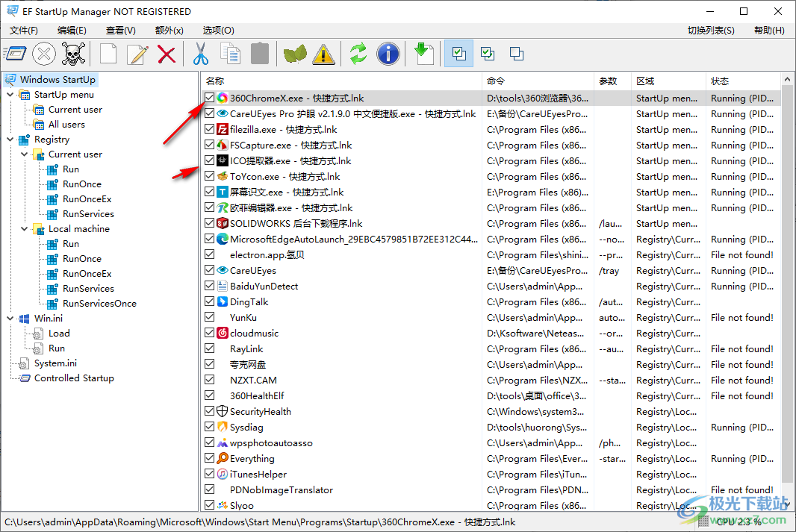Select Windows StartUp root tree node

[57, 80]
